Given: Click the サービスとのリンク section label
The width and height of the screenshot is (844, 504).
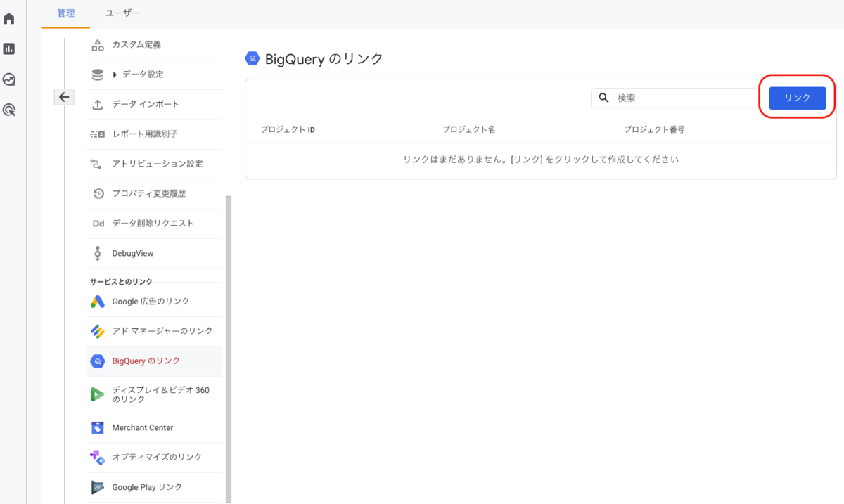Looking at the screenshot, I should coord(121,282).
